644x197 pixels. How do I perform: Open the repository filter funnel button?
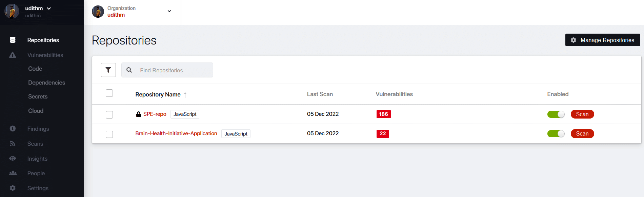click(x=108, y=70)
